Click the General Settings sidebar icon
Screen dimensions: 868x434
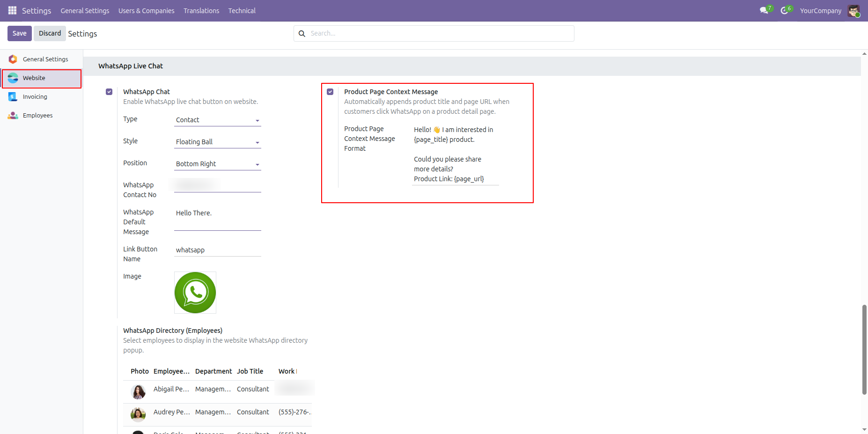[x=13, y=59]
